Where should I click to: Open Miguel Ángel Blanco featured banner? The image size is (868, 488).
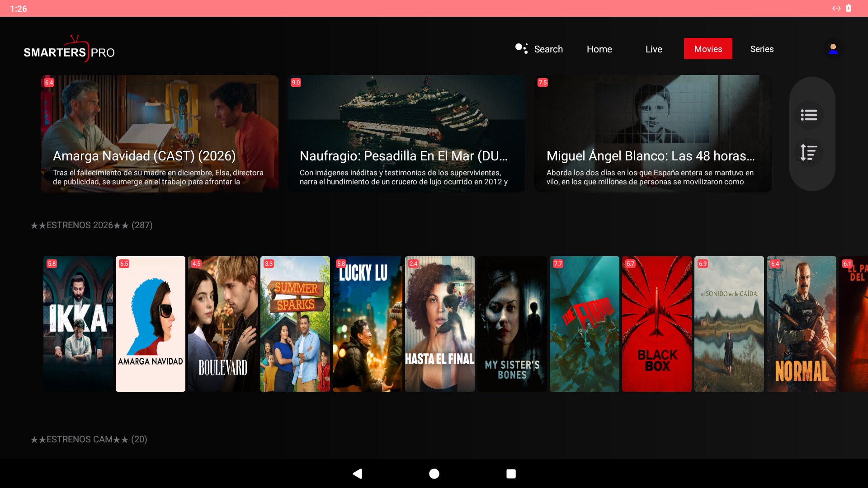(653, 134)
